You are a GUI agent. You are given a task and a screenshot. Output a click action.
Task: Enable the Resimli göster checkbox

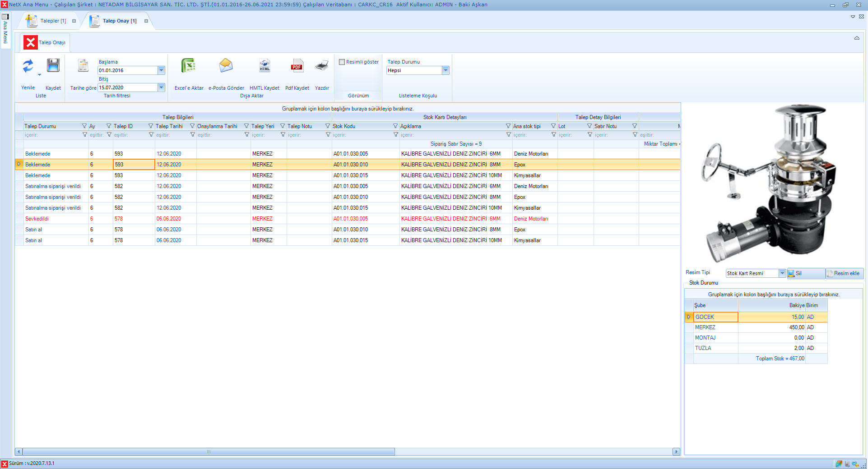pyautogui.click(x=342, y=62)
